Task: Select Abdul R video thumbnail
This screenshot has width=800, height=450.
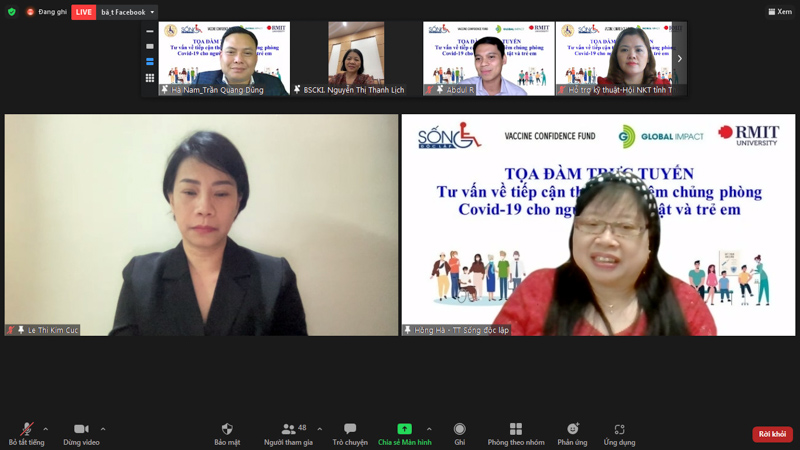Action: 488,58
